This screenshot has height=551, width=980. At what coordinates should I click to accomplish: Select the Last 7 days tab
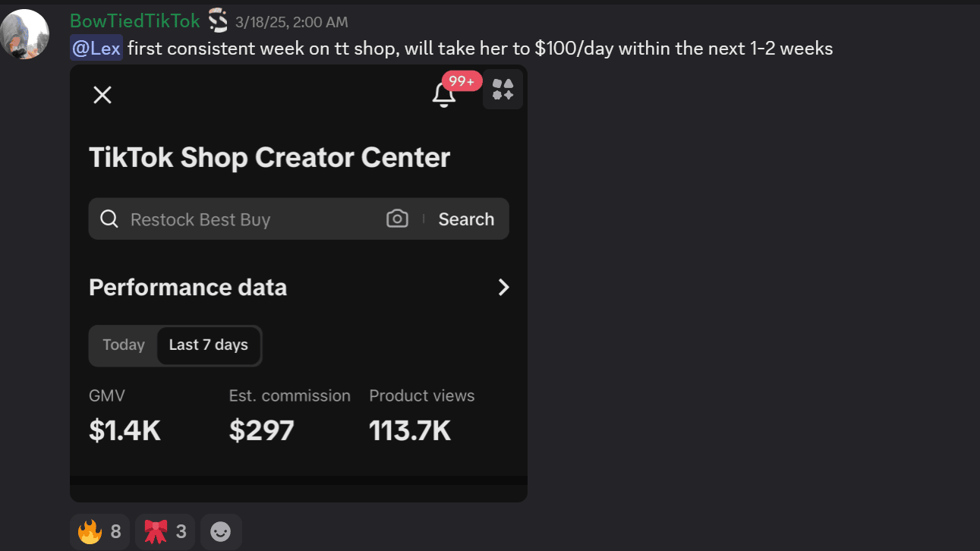208,345
